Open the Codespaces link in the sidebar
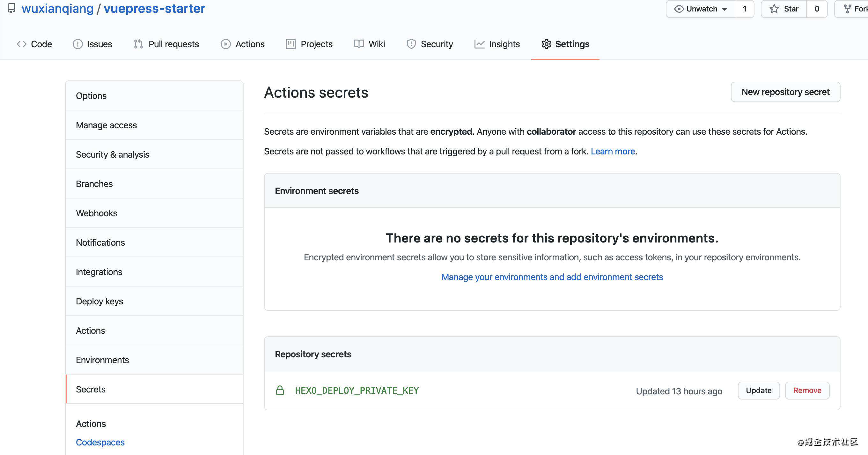Image resolution: width=868 pixels, height=455 pixels. (100, 442)
